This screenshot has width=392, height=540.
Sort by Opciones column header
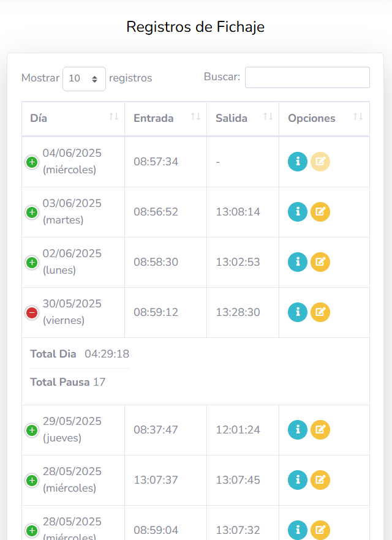(324, 118)
